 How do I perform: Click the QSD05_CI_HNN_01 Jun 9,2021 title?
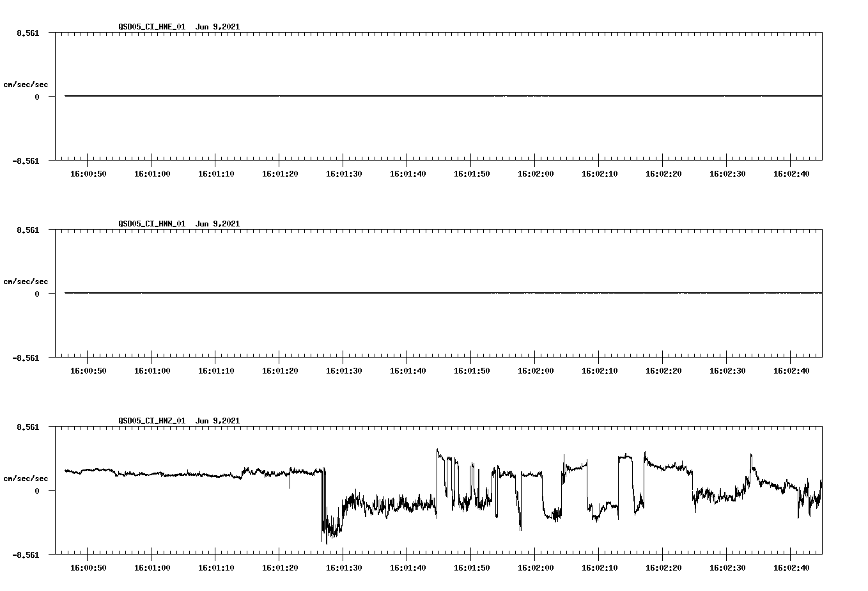click(179, 224)
